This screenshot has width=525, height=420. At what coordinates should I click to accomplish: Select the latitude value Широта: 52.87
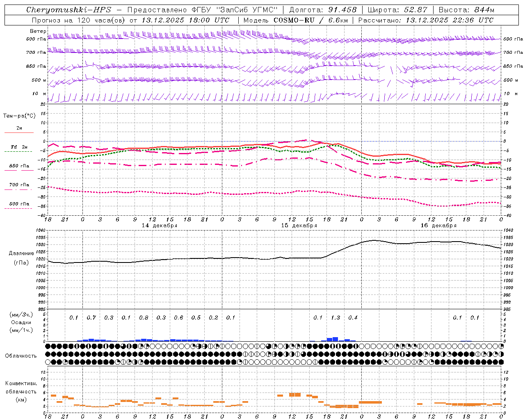coord(397,10)
